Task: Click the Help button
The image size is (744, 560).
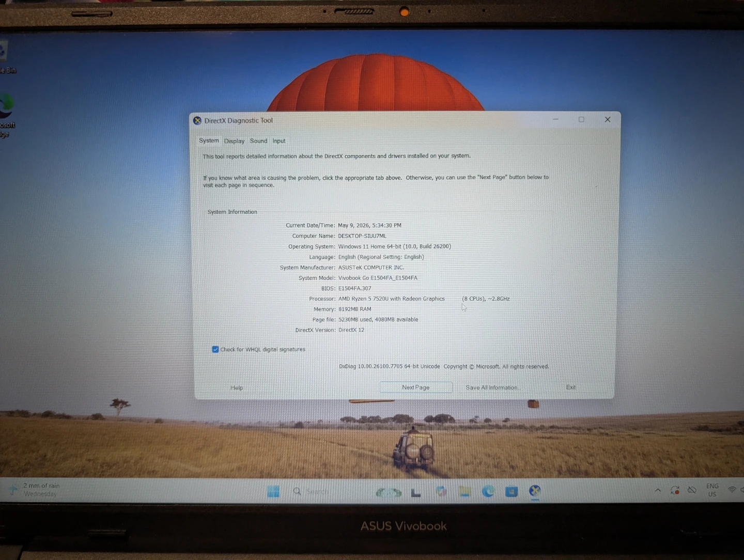Action: (x=237, y=387)
